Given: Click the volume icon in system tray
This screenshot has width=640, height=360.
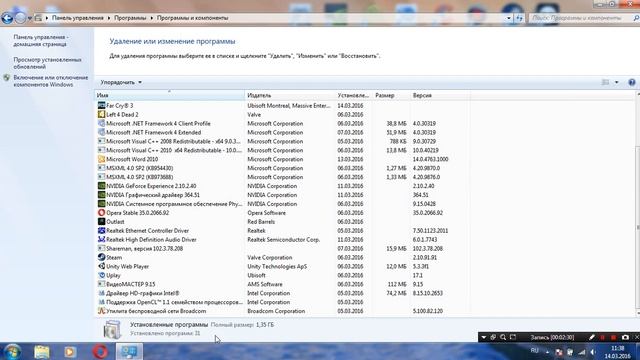Looking at the screenshot, I should tap(593, 352).
